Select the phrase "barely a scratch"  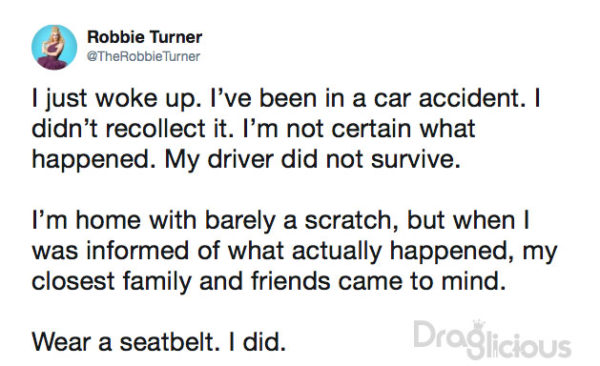300,221
